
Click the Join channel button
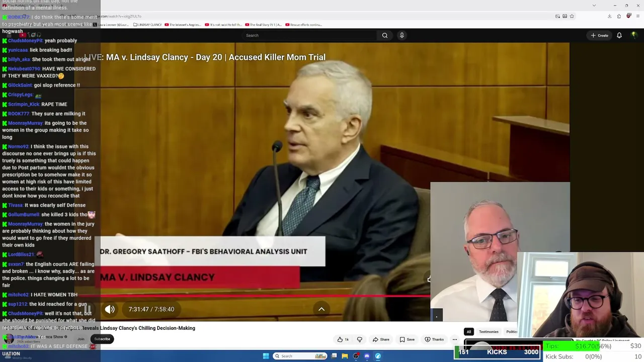point(81,339)
